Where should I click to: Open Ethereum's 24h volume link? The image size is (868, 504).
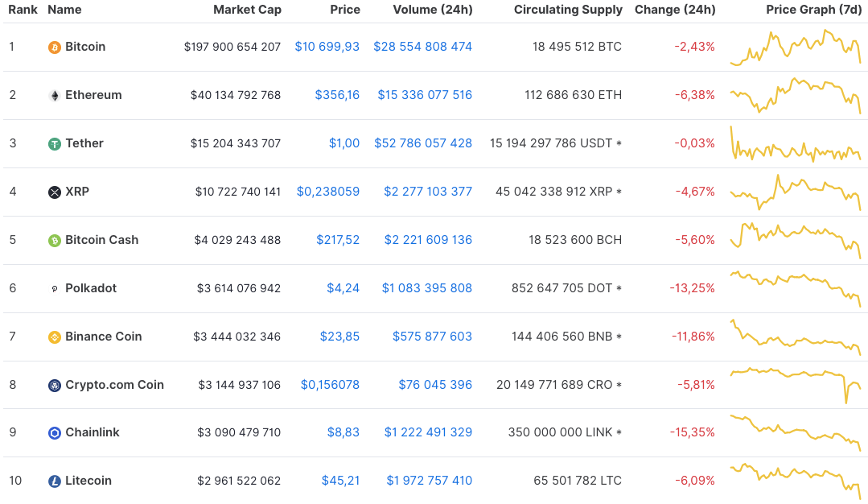click(424, 95)
